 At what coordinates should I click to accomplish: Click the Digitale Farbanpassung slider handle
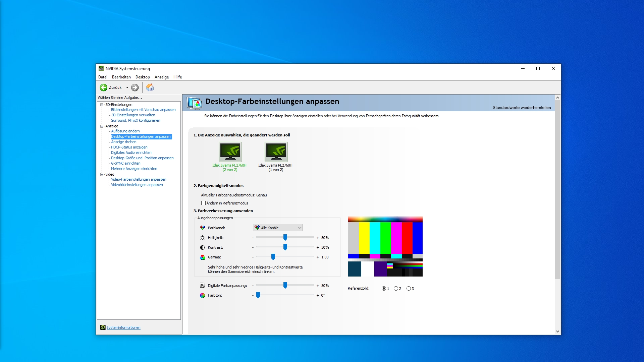[285, 285]
